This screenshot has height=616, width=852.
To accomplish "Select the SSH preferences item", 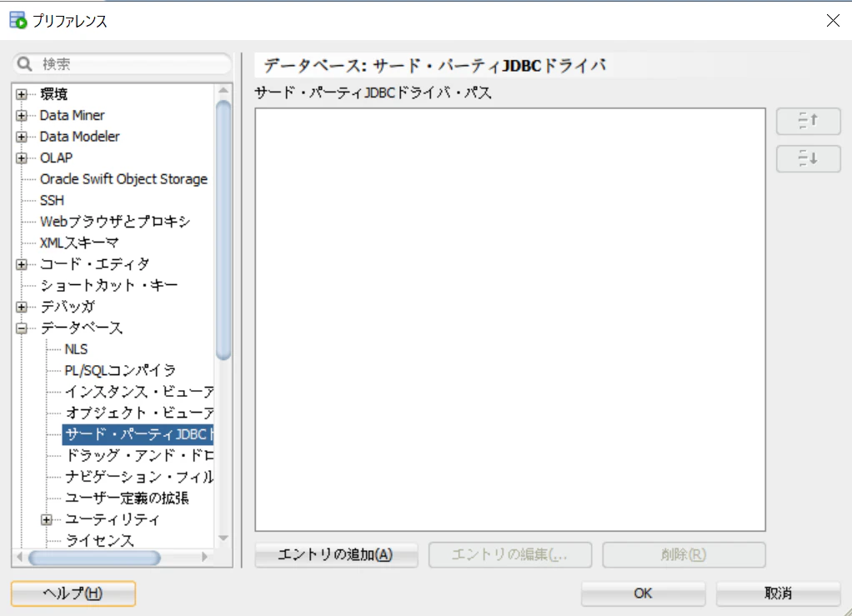I will 53,200.
